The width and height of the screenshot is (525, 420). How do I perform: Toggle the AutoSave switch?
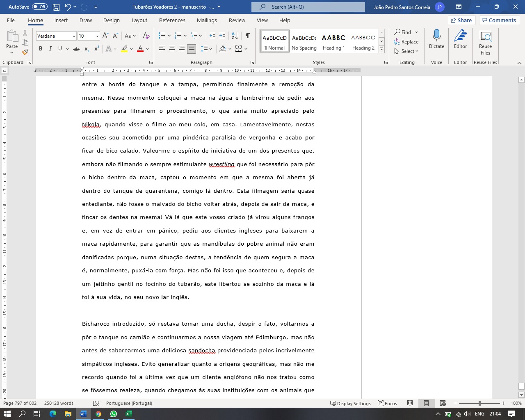tap(39, 7)
